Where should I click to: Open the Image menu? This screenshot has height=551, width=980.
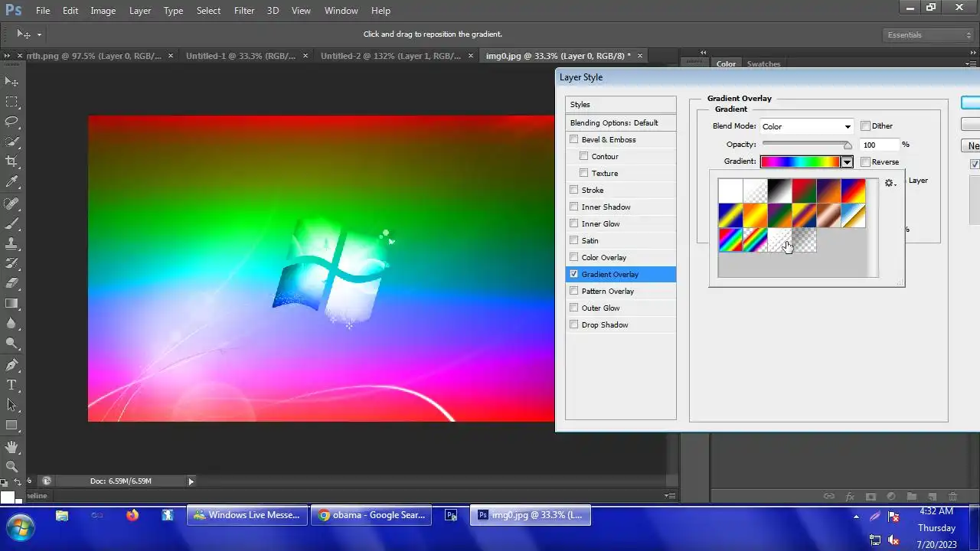103,11
